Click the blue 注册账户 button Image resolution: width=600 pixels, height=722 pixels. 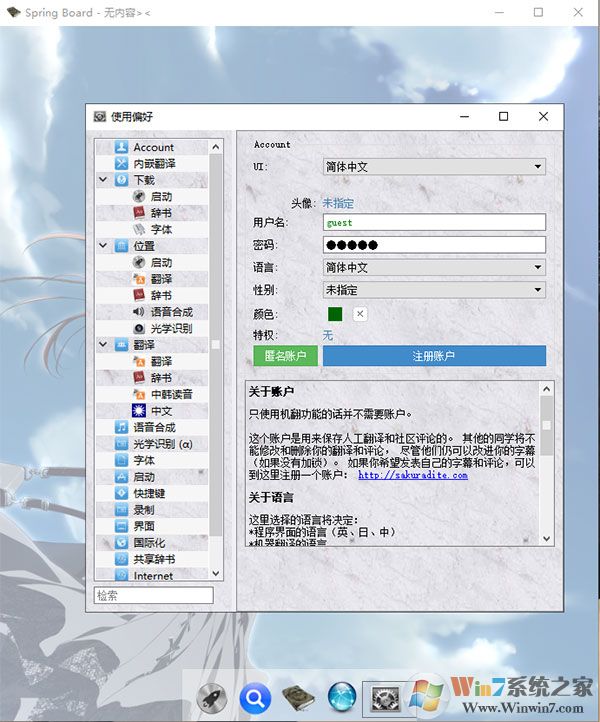pyautogui.click(x=434, y=355)
